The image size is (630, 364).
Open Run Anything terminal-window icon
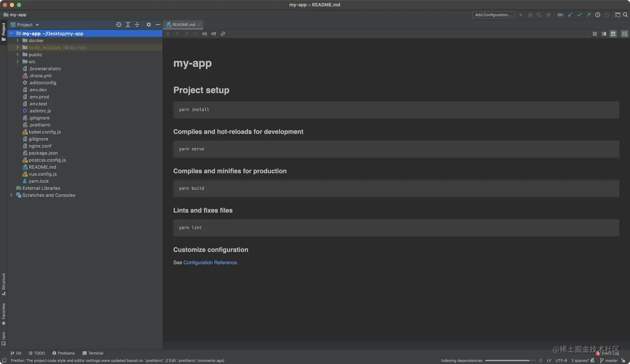click(617, 15)
